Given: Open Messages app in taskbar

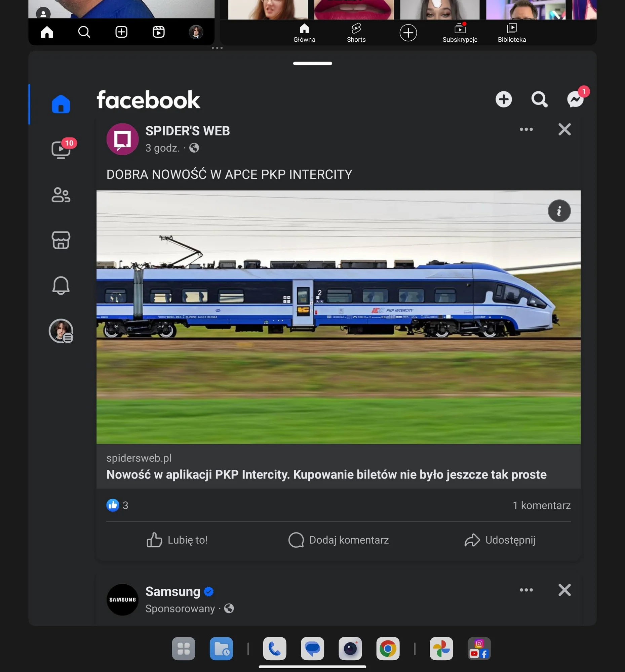Looking at the screenshot, I should [313, 649].
